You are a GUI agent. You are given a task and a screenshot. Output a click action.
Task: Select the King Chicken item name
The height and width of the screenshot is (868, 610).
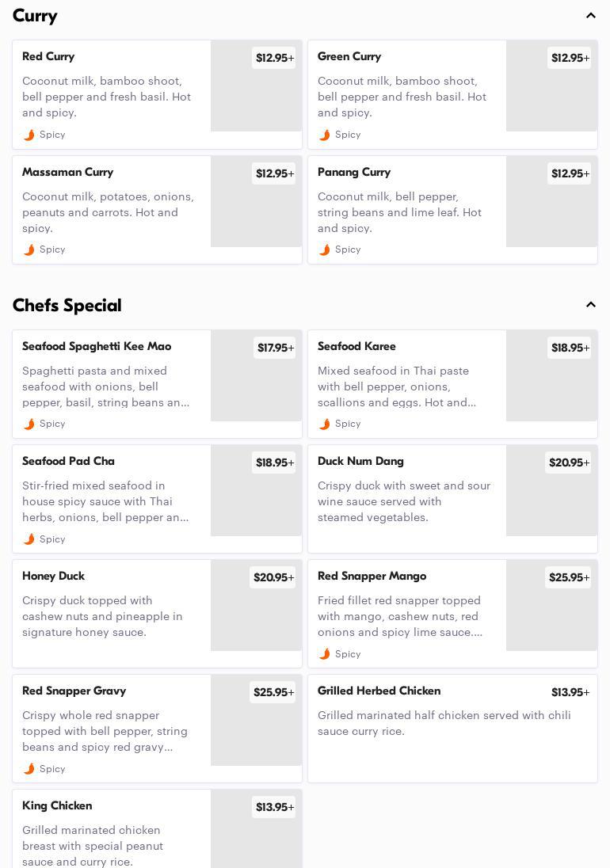point(57,805)
